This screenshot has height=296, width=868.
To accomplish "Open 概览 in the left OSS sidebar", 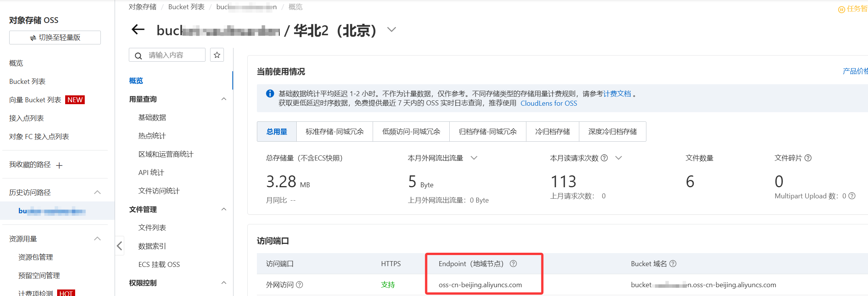I will click(16, 63).
